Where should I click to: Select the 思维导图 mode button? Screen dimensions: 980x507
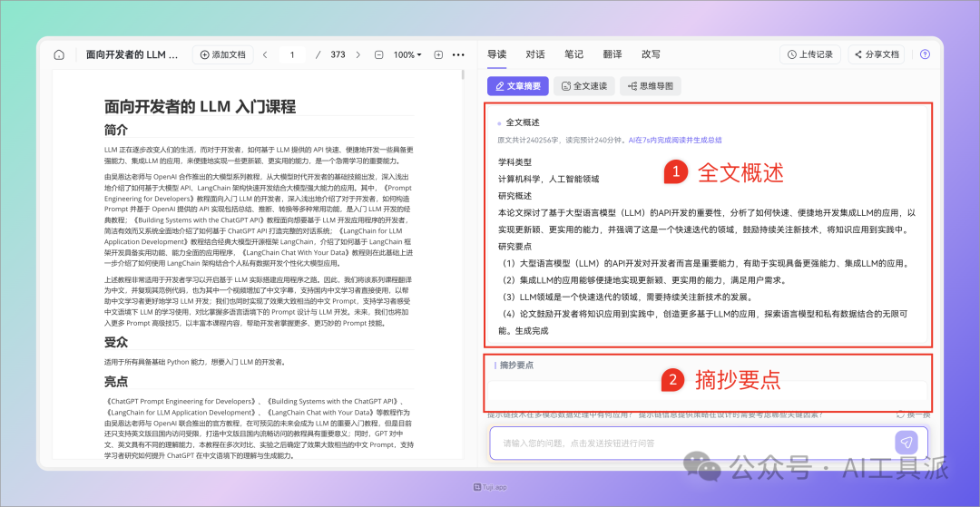pos(650,86)
